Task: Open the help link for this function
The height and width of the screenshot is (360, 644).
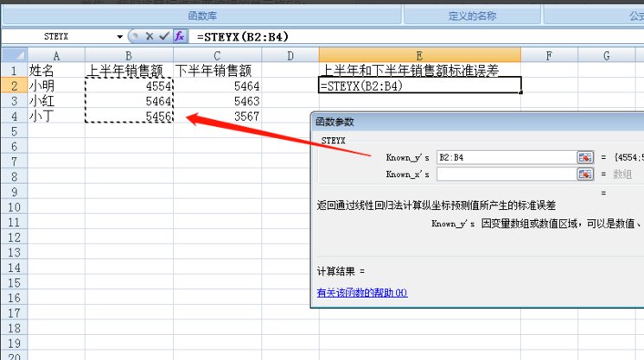Action: pyautogui.click(x=362, y=293)
